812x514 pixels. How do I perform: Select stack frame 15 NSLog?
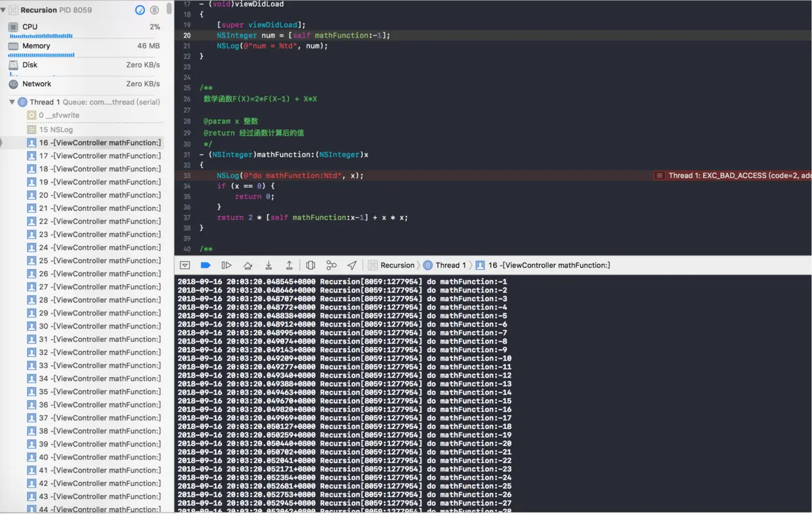point(94,130)
